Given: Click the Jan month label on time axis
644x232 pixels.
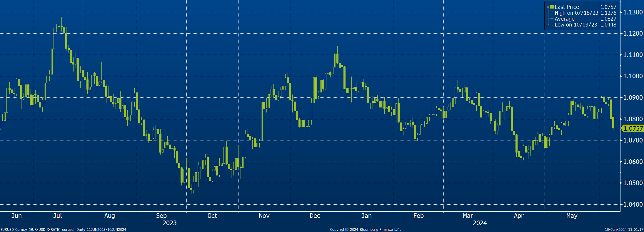Looking at the screenshot, I should point(366,216).
